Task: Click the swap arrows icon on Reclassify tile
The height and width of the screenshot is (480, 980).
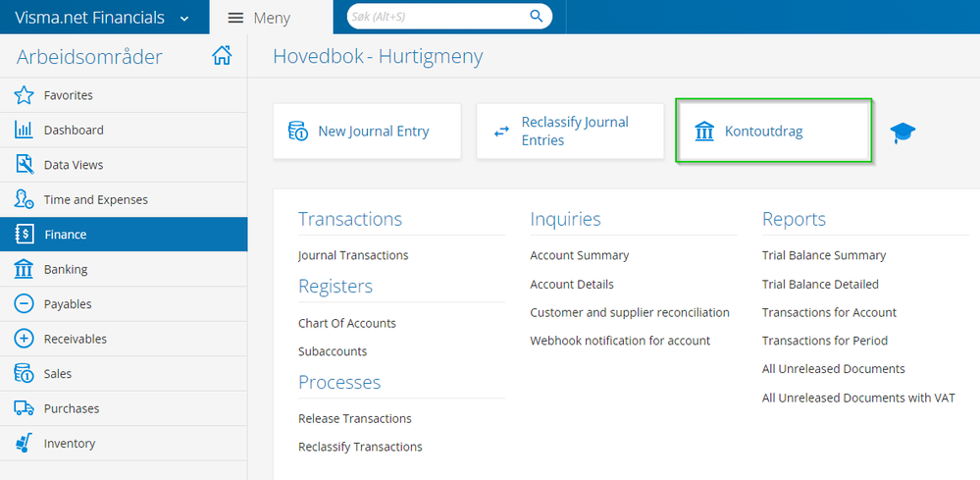Action: pyautogui.click(x=501, y=132)
